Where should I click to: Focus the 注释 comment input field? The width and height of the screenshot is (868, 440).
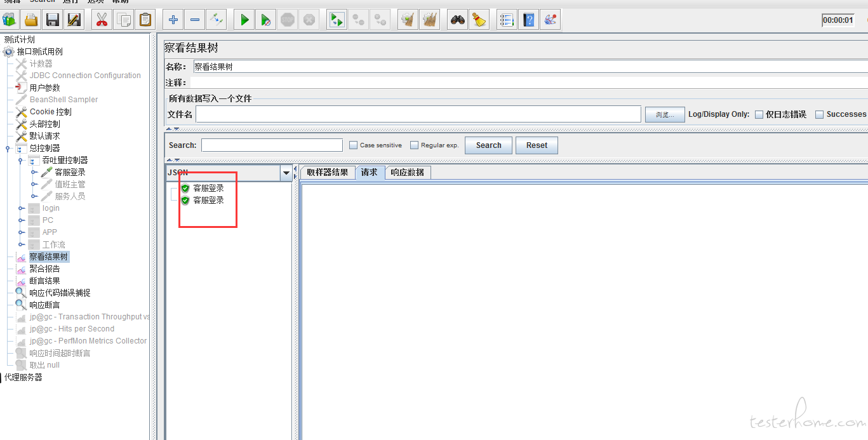529,83
